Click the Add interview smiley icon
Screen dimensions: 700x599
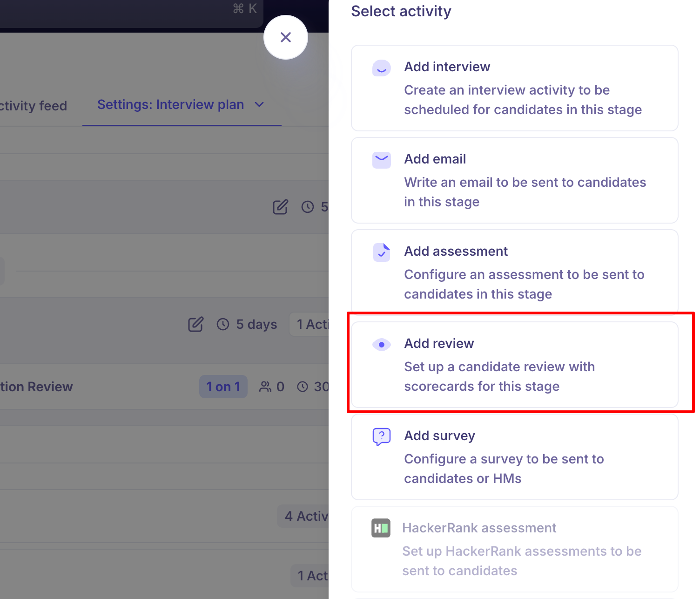pos(381,68)
